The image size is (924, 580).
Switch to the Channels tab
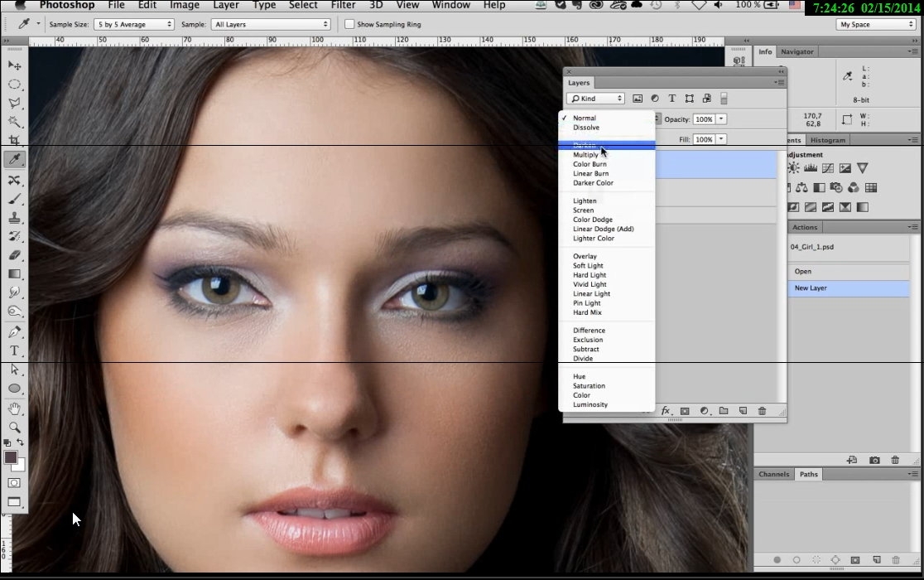coord(774,474)
